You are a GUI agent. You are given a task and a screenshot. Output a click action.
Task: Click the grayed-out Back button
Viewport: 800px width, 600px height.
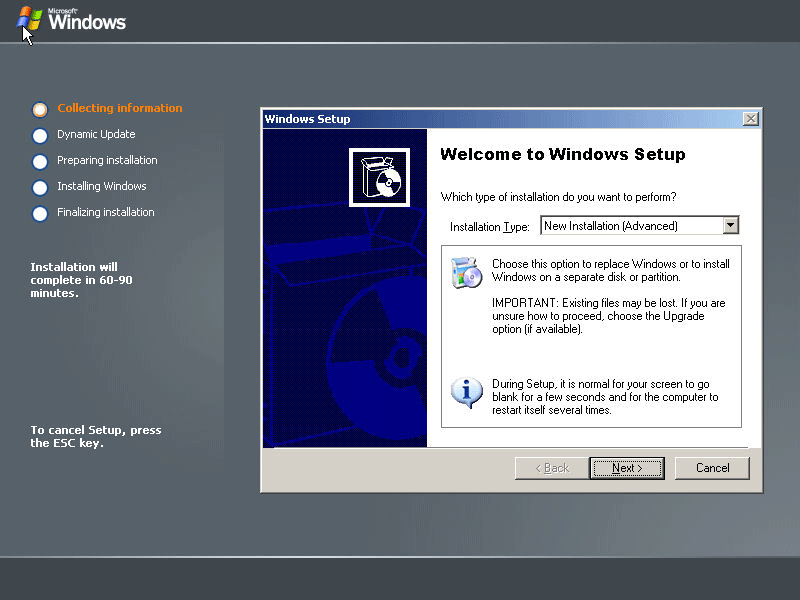click(552, 468)
